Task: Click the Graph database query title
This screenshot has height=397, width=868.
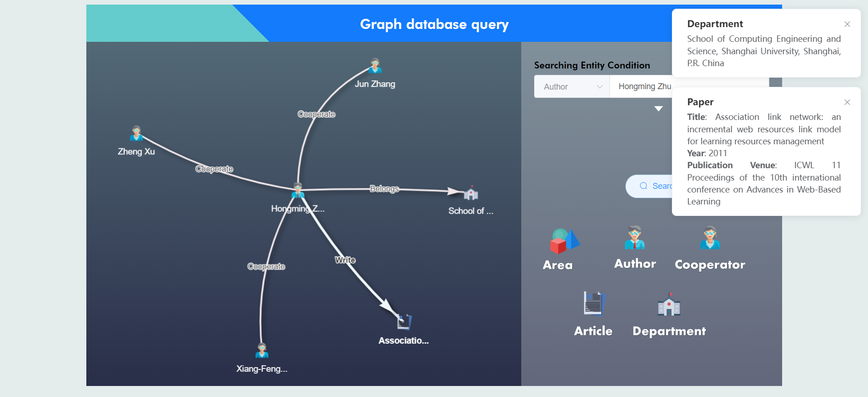Action: [x=434, y=24]
